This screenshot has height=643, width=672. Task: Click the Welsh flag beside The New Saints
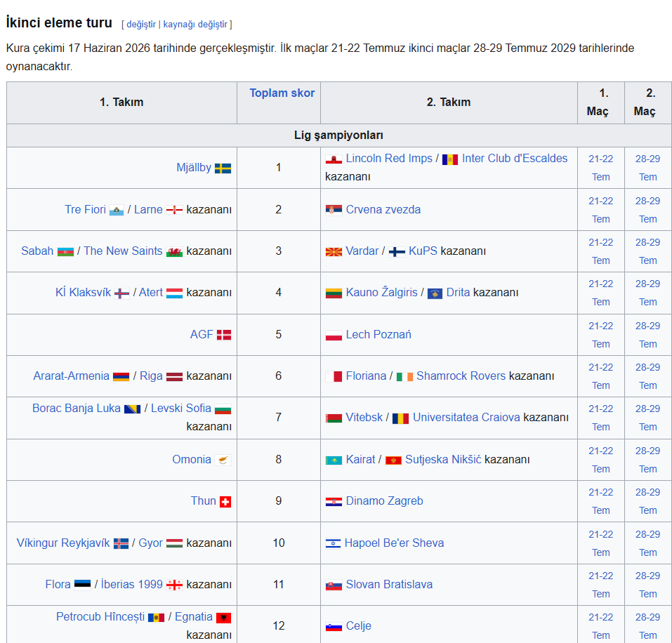pyautogui.click(x=174, y=251)
